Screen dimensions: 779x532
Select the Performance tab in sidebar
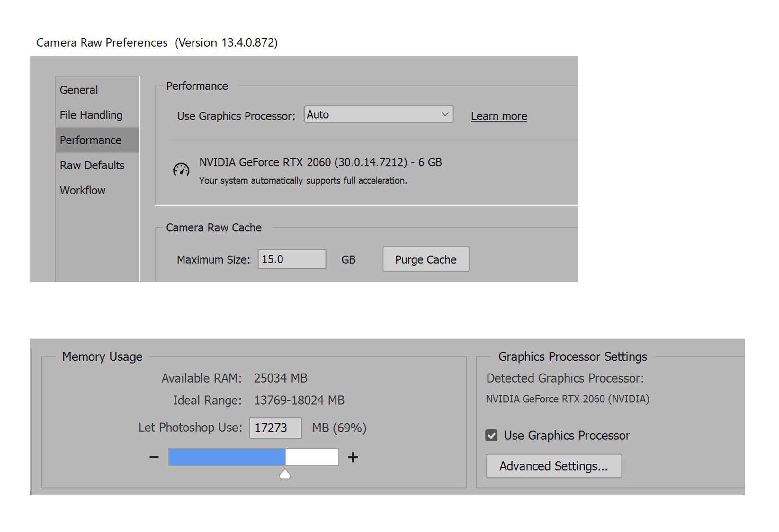coord(91,140)
